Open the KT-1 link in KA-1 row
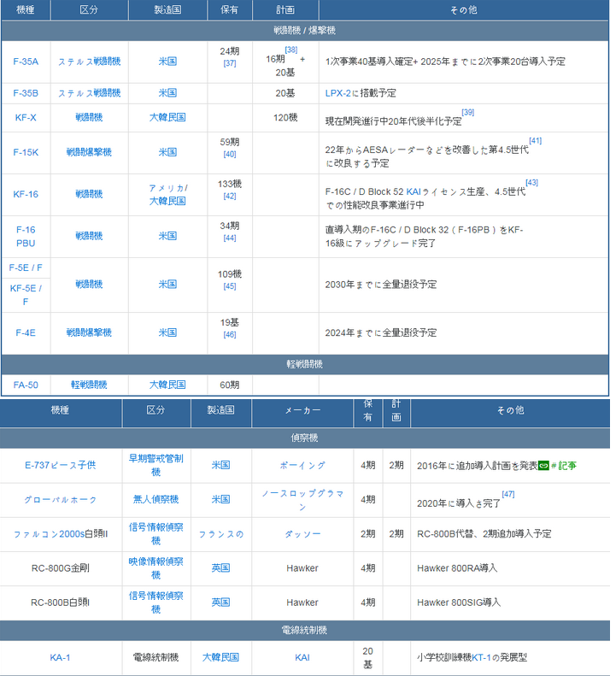616x676 pixels. coord(481,658)
